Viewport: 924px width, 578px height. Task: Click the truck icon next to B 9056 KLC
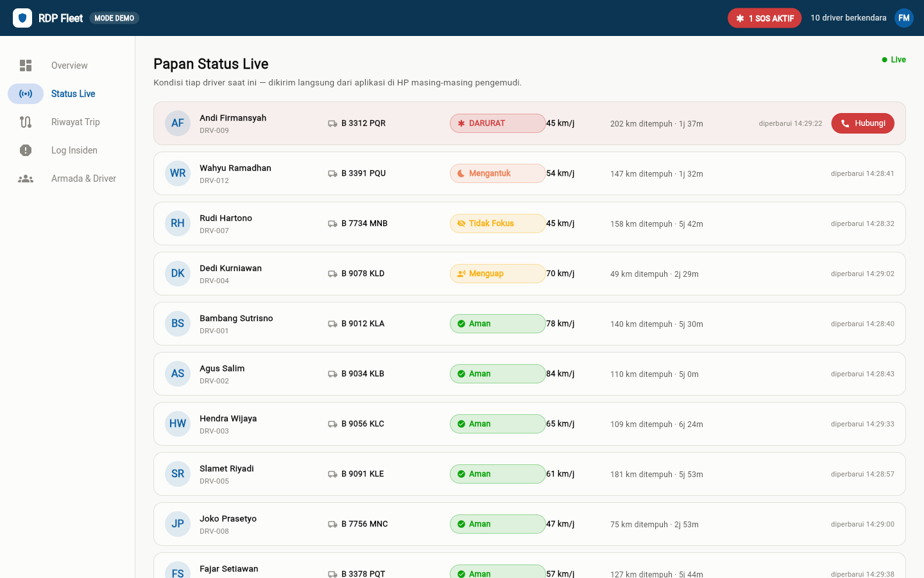click(332, 424)
